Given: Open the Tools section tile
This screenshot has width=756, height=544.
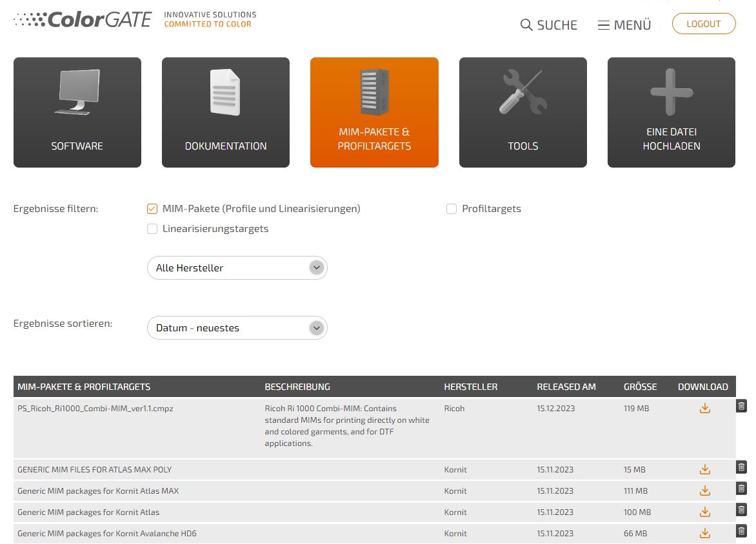Looking at the screenshot, I should (x=522, y=113).
